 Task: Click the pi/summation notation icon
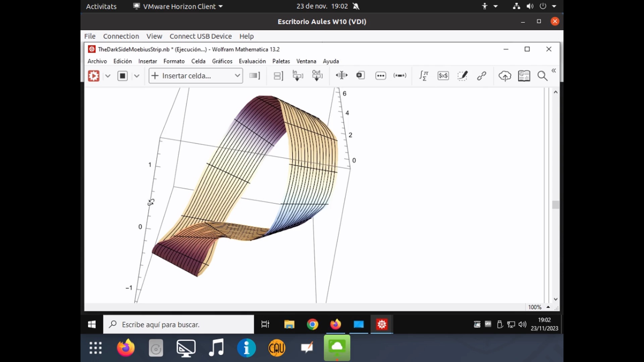tap(424, 75)
